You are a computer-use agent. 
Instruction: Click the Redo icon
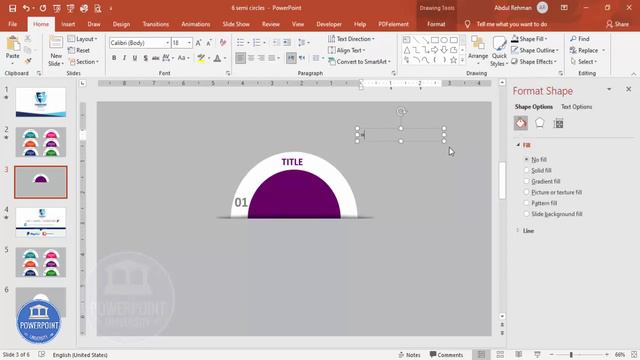[43, 8]
